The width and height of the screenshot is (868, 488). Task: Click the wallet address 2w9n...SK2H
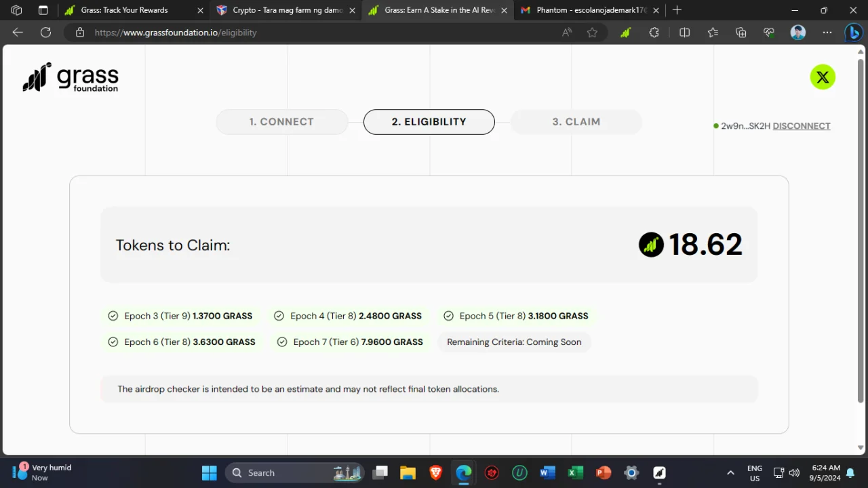(x=746, y=126)
